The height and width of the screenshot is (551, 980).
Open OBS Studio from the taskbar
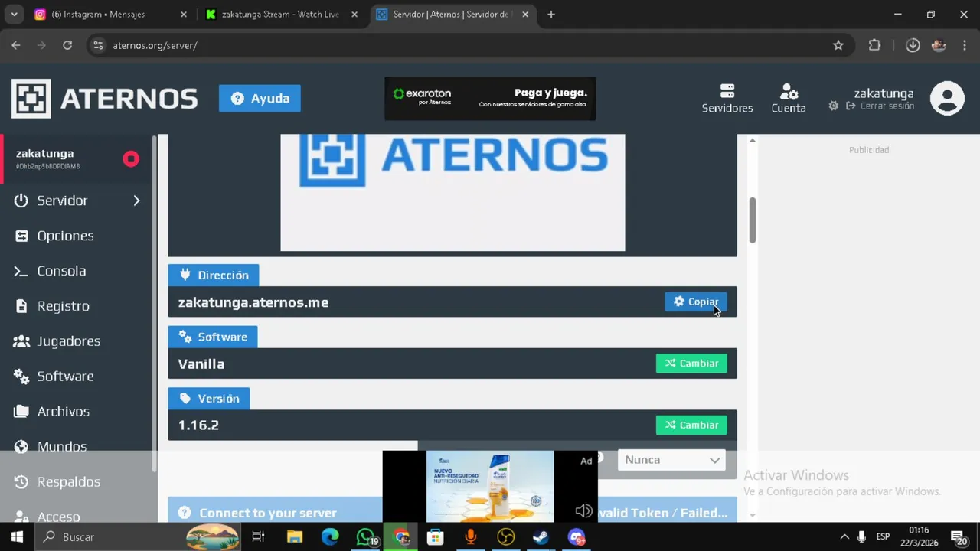(505, 537)
